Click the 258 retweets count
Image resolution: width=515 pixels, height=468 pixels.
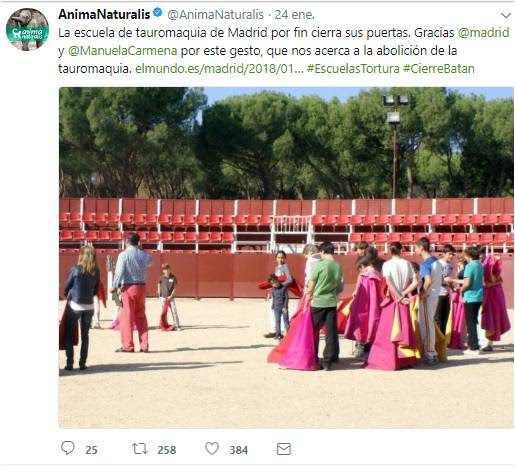(x=167, y=450)
